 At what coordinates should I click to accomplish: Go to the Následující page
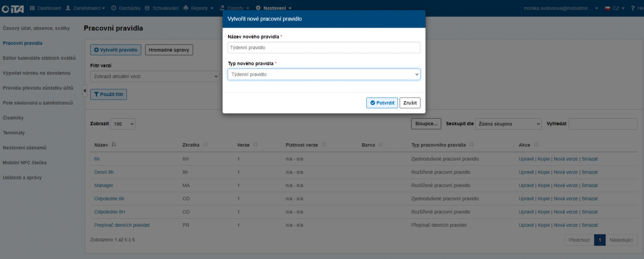[x=621, y=240]
